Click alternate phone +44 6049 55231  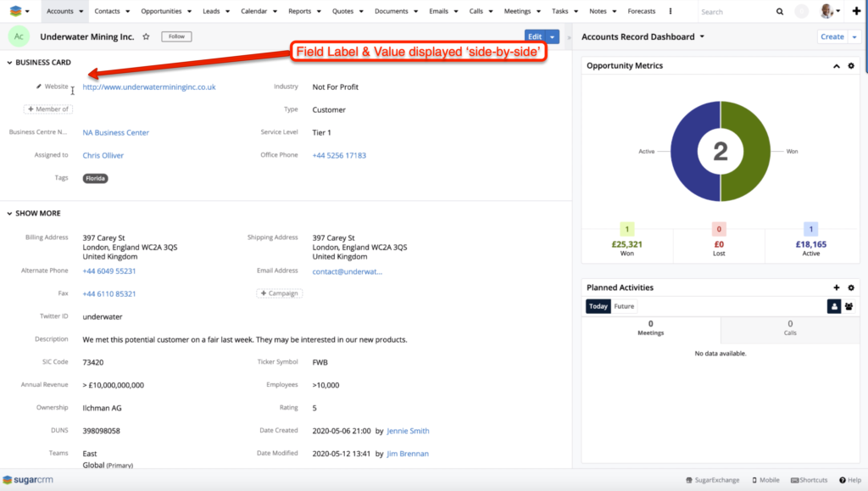pyautogui.click(x=109, y=271)
